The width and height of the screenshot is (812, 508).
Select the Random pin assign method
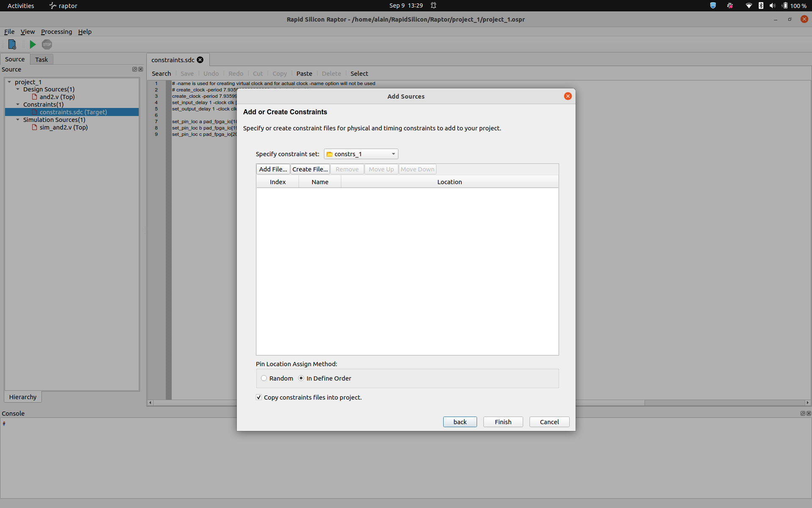(264, 378)
